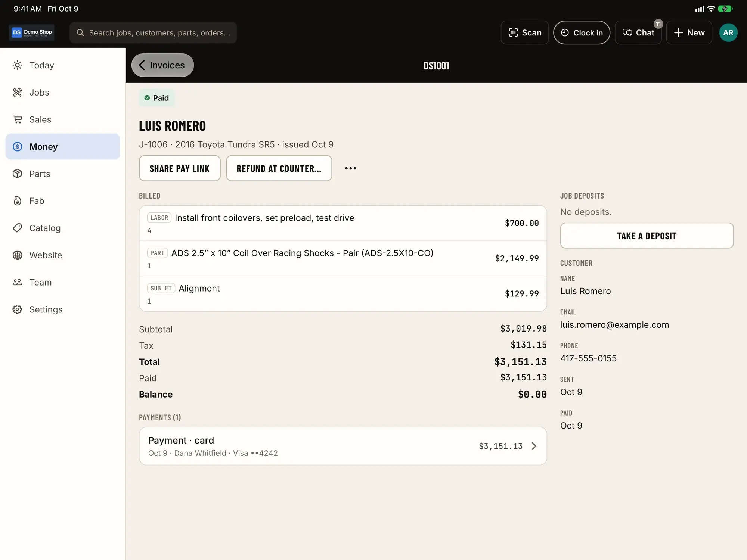Viewport: 747px width, 560px height.
Task: Open the Today sun icon
Action: (17, 65)
